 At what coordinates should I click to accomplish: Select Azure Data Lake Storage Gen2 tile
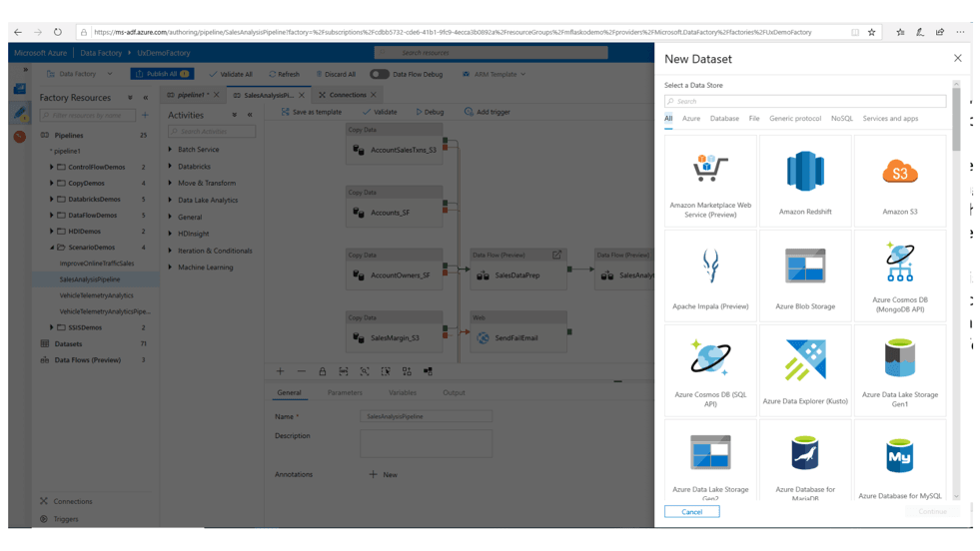[710, 460]
